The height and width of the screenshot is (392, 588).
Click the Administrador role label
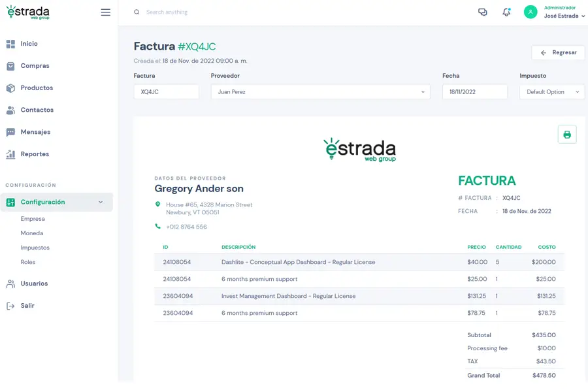coord(560,7)
